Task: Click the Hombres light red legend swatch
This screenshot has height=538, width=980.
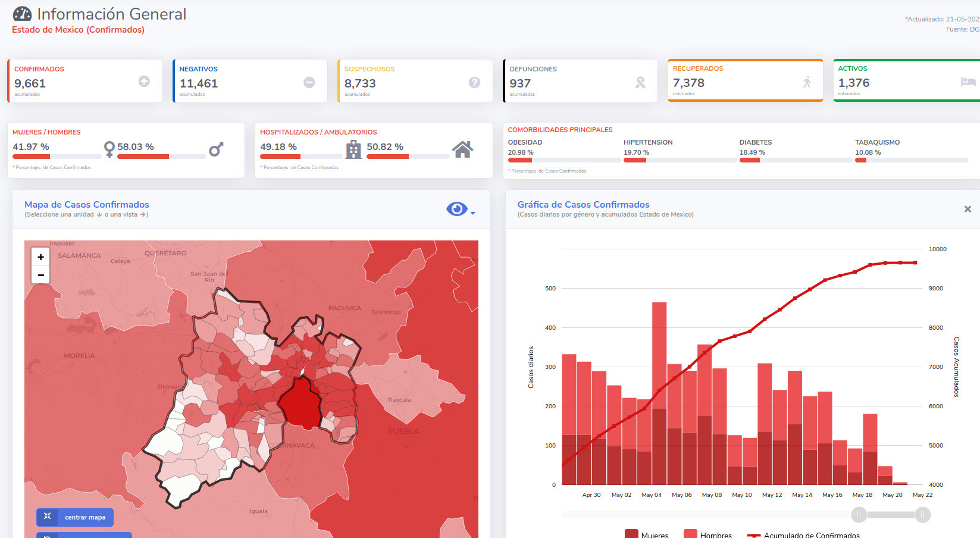Action: (x=690, y=534)
